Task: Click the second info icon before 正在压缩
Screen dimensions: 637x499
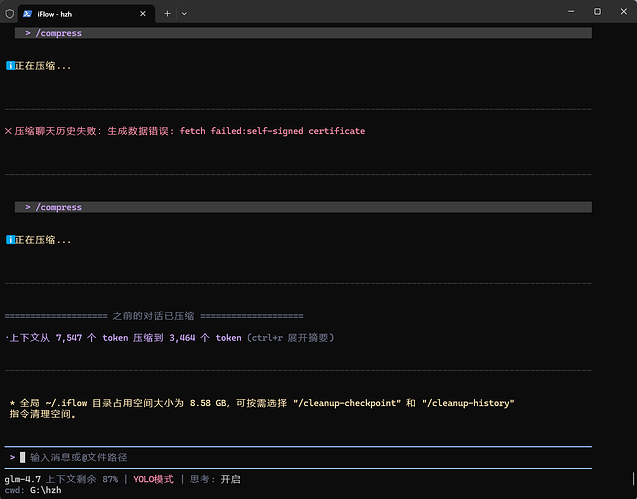Action: [10, 240]
